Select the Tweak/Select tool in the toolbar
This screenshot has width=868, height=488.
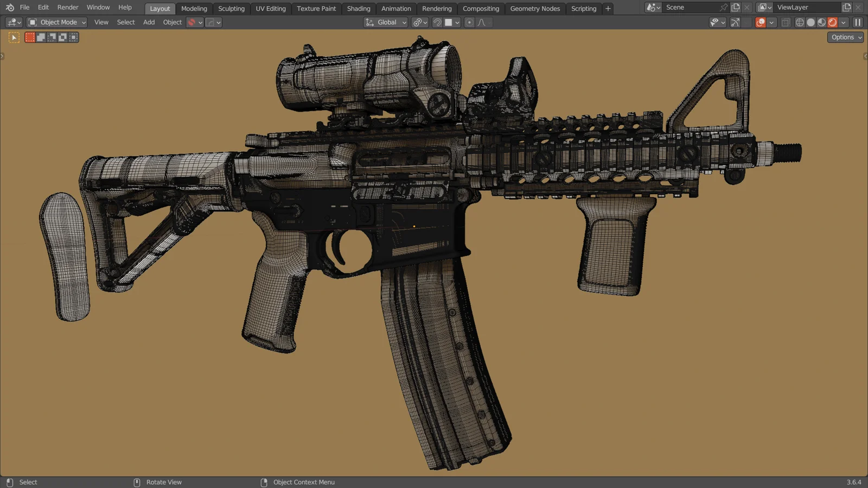tap(13, 37)
